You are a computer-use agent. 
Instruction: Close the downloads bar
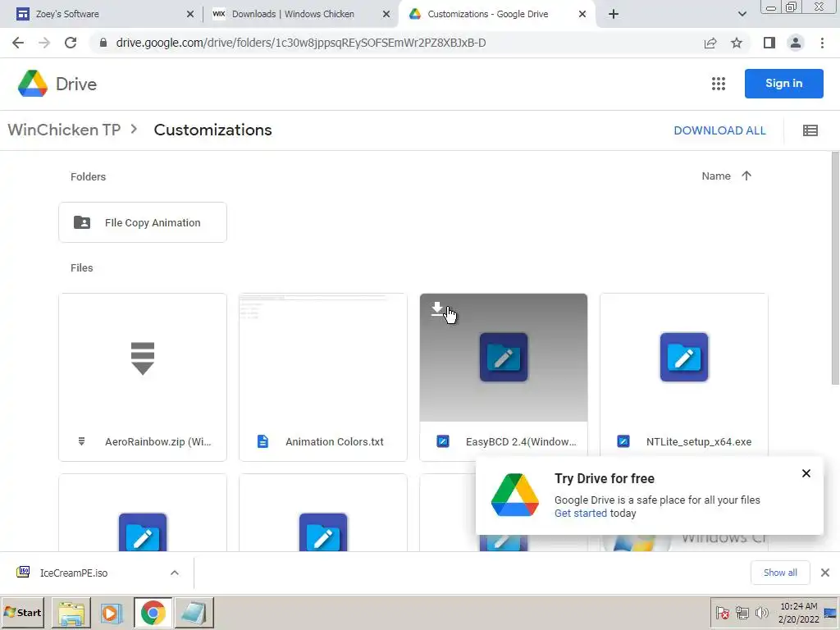pos(825,573)
